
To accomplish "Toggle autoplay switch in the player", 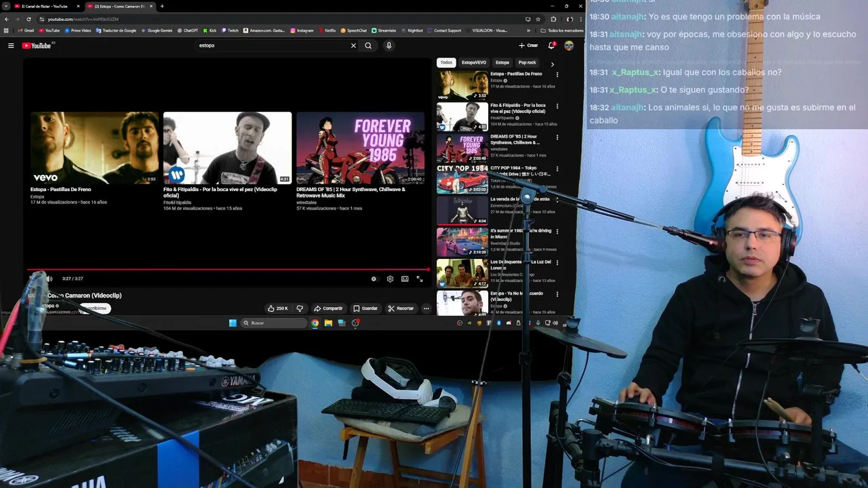I will 374,279.
